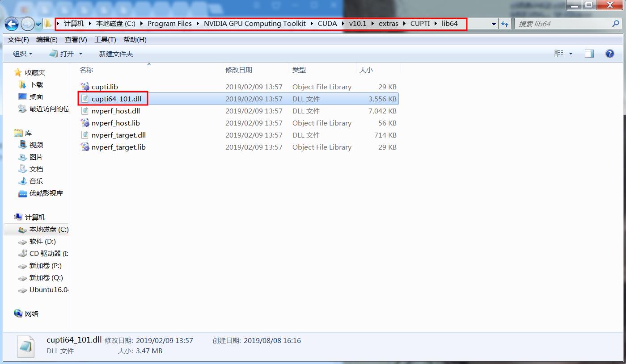Click 新建文件夹 button
Screen dimensions: 626x364
coord(116,54)
